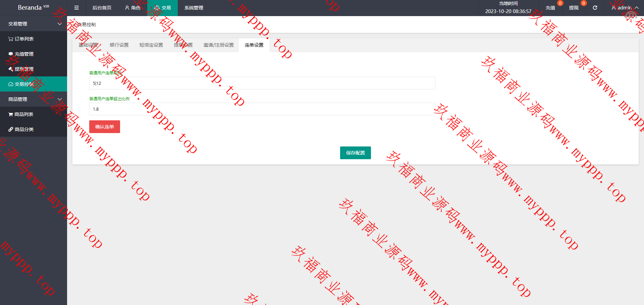644x305 pixels.
Task: Click the red 确认连单 button
Action: pos(104,127)
